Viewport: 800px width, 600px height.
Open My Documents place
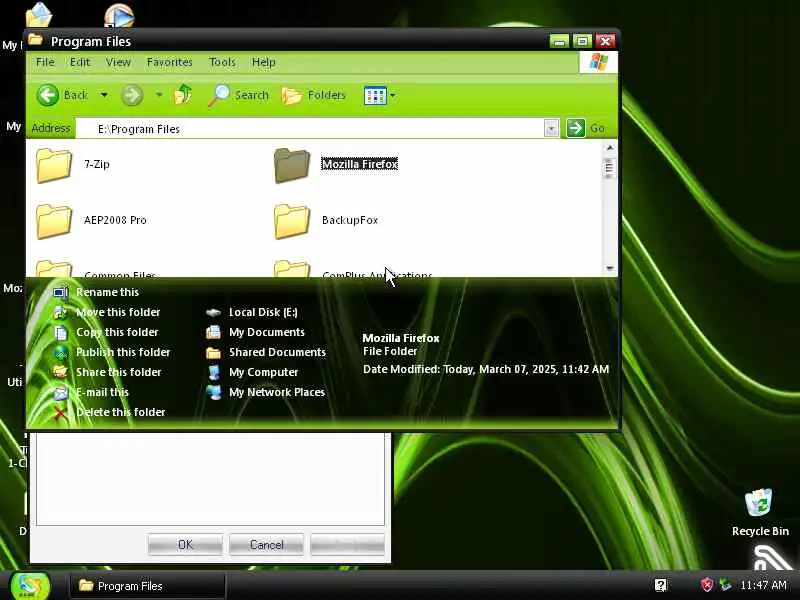pyautogui.click(x=266, y=332)
